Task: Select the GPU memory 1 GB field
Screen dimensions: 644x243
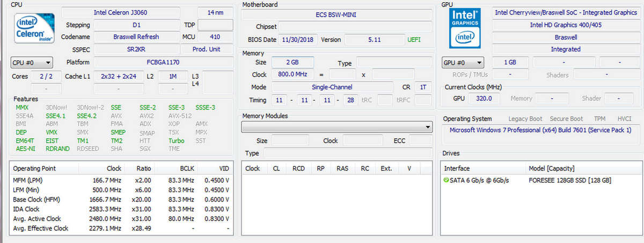Action: (510, 62)
